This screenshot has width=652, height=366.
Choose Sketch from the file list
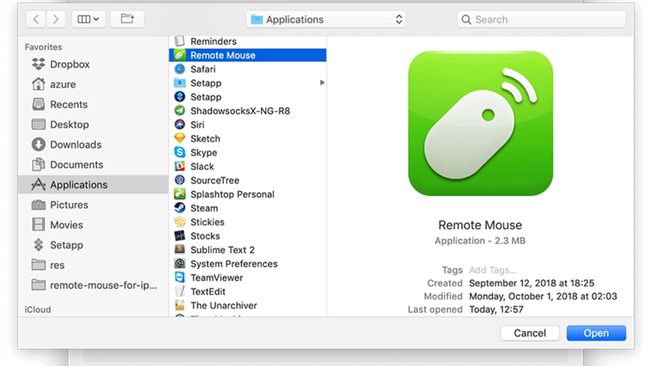(x=247, y=138)
